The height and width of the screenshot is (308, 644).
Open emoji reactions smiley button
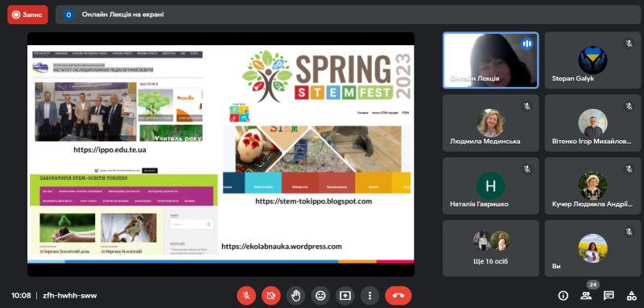320,295
